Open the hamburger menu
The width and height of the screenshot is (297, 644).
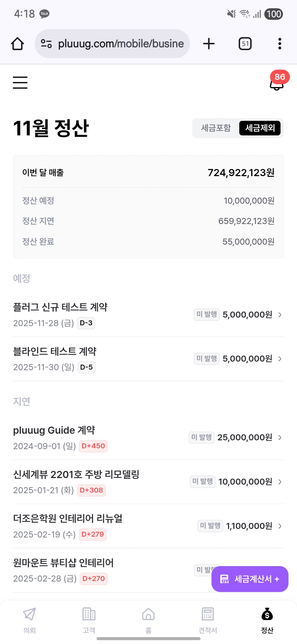(20, 83)
